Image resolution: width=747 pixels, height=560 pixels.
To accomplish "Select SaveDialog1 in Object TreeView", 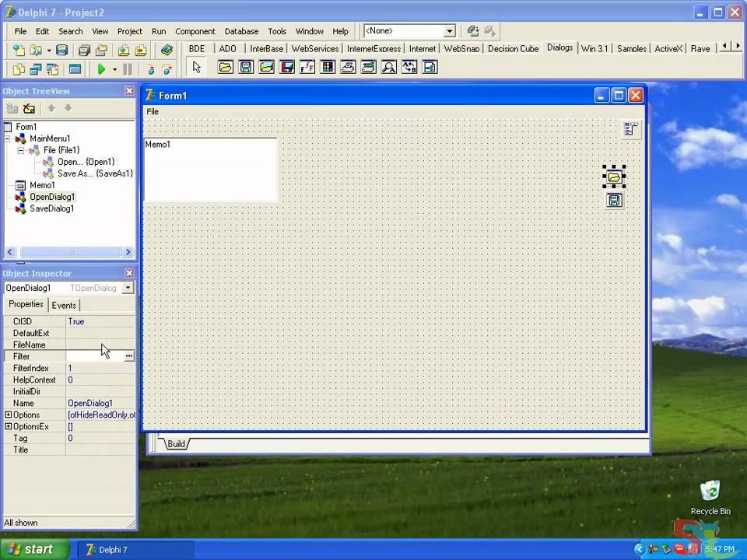I will tap(51, 208).
